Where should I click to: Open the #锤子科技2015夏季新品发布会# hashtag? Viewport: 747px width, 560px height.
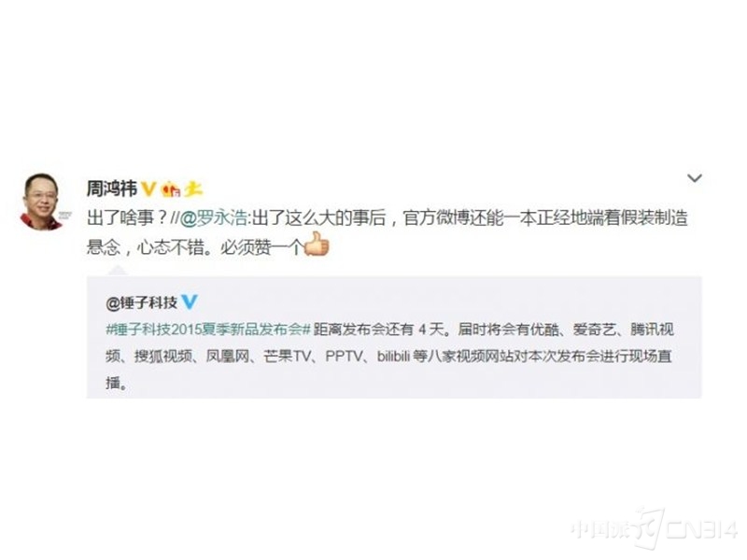click(208, 329)
